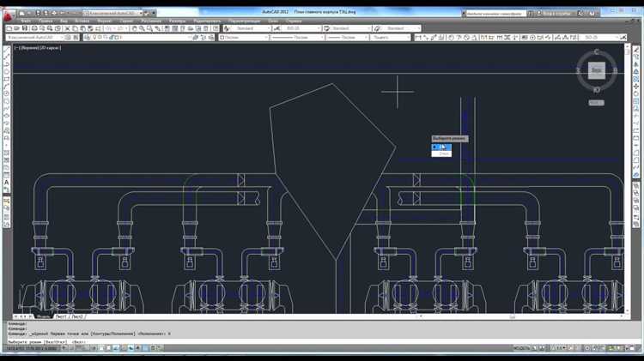Open the object color control with swatch
This screenshot has width=644, height=361.
coord(244,38)
